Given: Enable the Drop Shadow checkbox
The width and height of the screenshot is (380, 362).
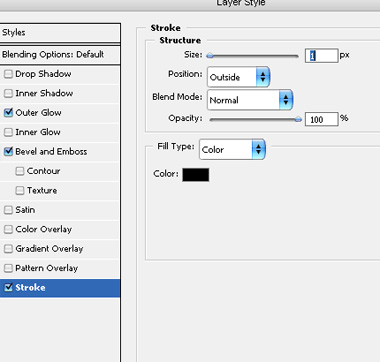Looking at the screenshot, I should 8,74.
